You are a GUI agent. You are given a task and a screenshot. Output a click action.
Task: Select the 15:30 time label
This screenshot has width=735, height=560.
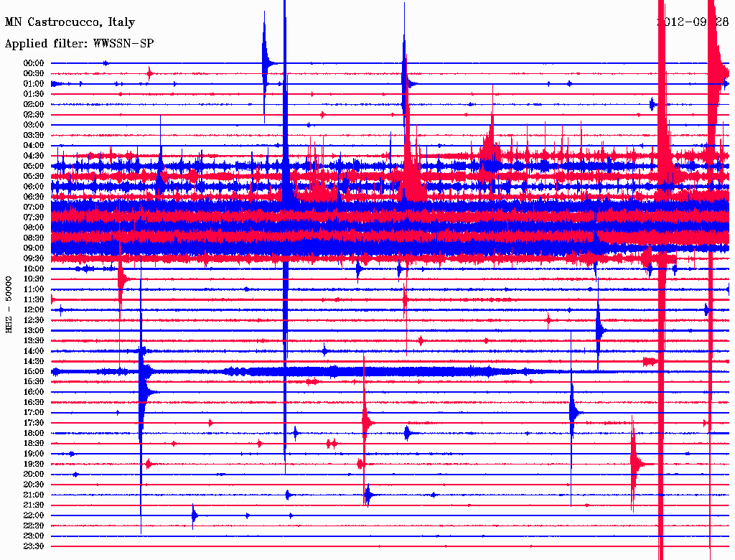tap(34, 382)
